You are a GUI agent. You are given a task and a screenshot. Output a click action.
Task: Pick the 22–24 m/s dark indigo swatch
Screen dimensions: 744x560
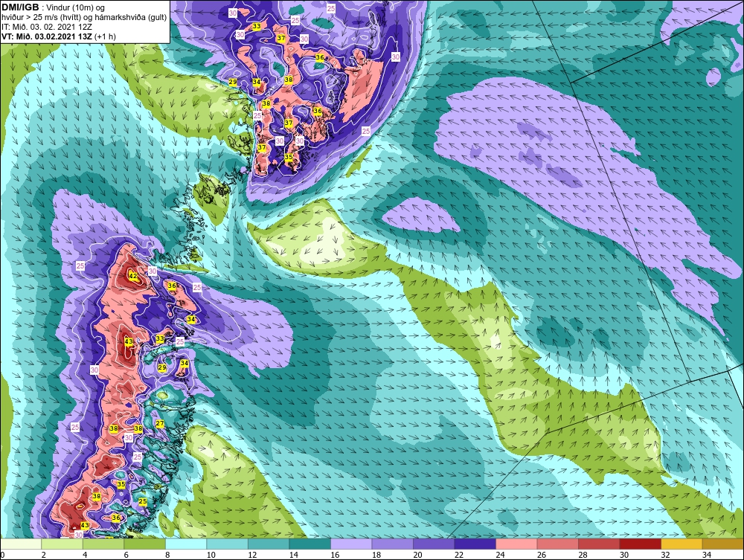click(475, 544)
